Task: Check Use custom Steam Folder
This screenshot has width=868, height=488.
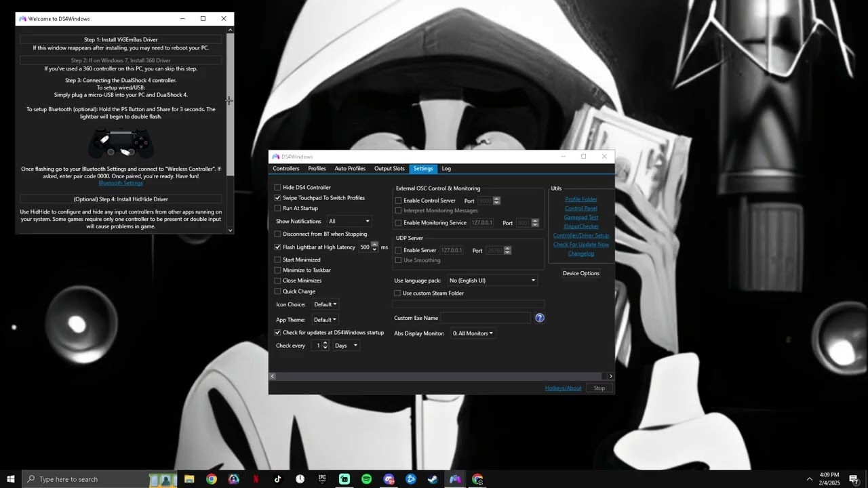Action: pyautogui.click(x=397, y=293)
